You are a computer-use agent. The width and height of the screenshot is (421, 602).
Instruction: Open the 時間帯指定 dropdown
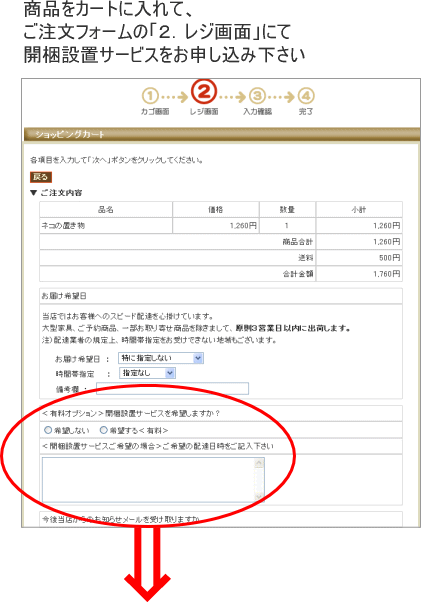tap(147, 373)
